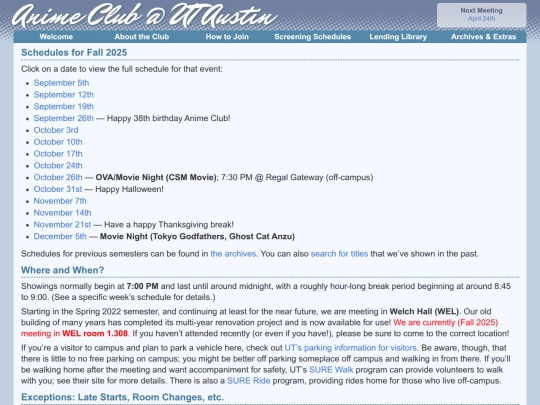Open the November 21st schedule
Viewport: 540px width, 405px height.
click(x=62, y=225)
